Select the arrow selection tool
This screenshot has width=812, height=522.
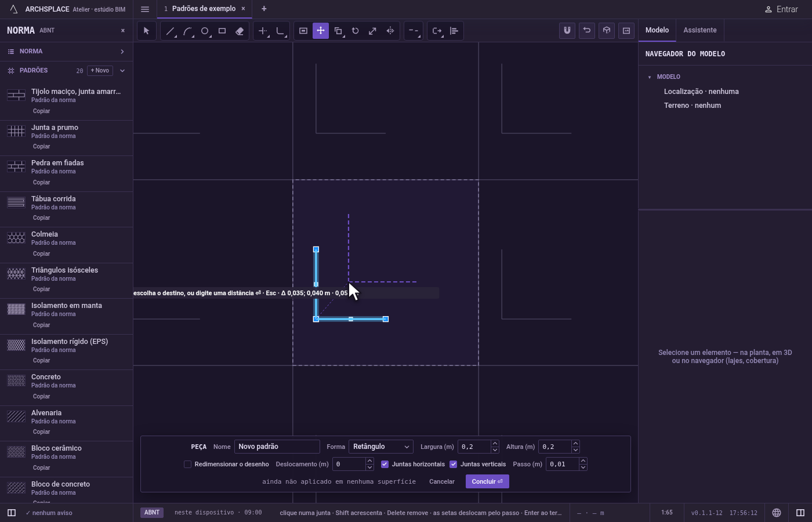(147, 31)
